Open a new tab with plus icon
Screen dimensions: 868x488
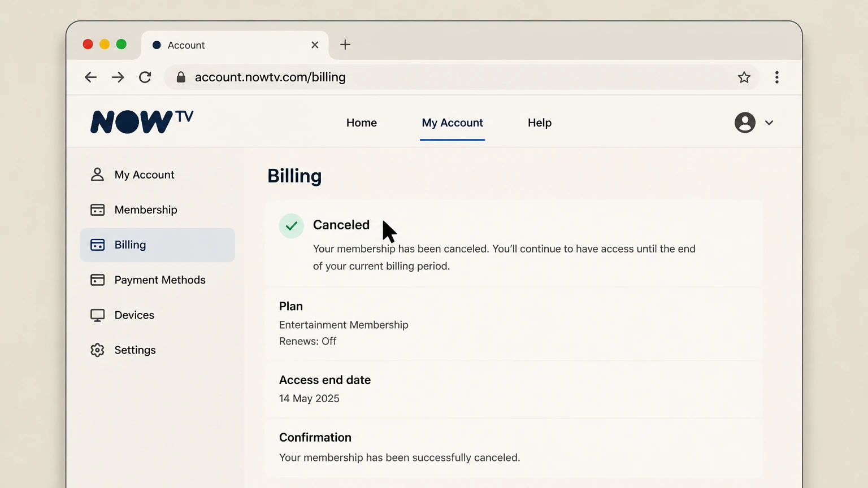point(345,45)
